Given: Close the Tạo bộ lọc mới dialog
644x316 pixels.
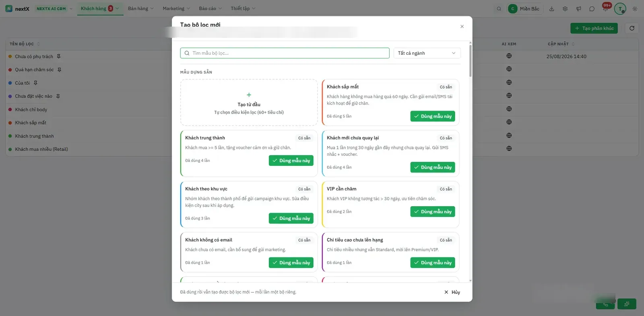Looking at the screenshot, I should click(462, 27).
